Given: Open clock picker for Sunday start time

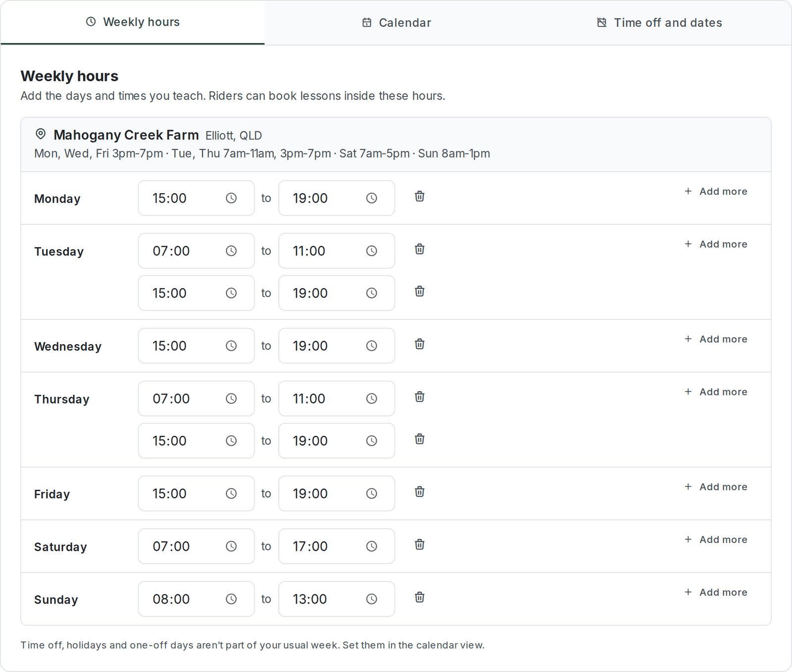Looking at the screenshot, I should [x=231, y=599].
